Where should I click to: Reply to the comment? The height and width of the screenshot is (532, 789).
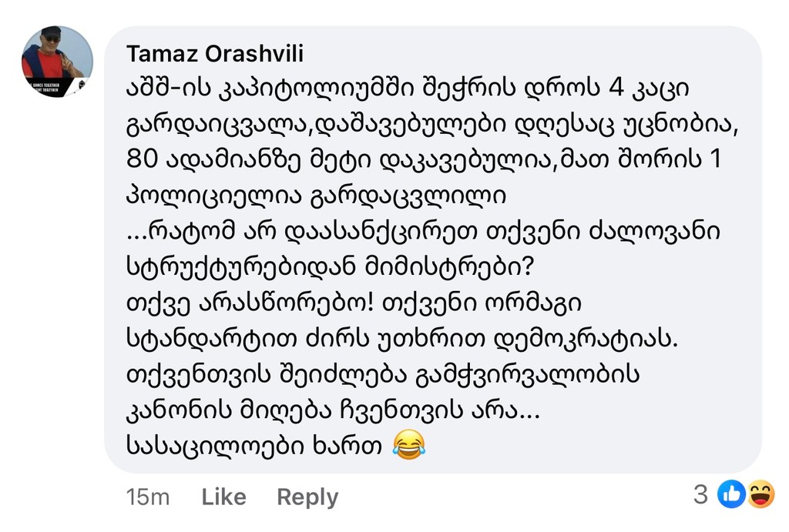pyautogui.click(x=307, y=497)
